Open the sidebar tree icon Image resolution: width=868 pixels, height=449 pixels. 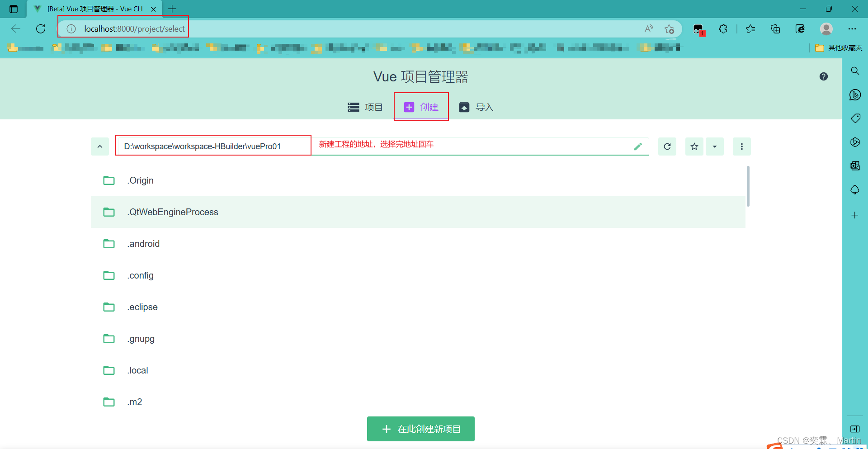coord(855,190)
